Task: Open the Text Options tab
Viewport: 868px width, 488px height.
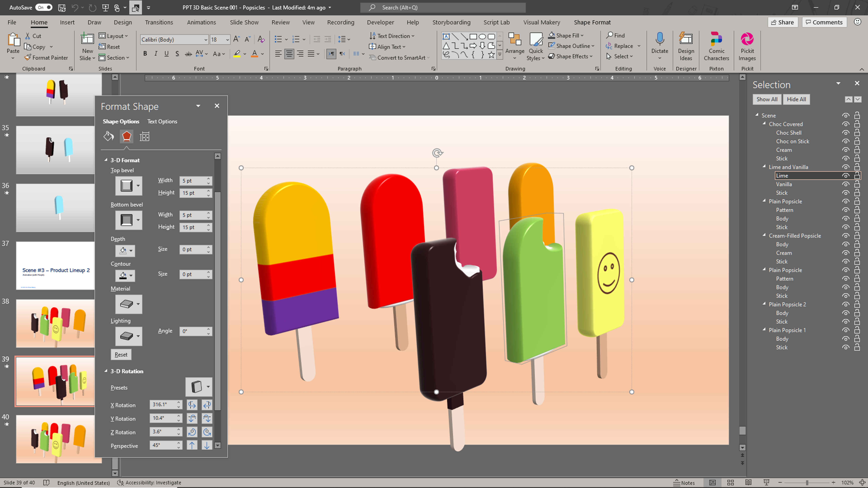Action: (x=162, y=121)
